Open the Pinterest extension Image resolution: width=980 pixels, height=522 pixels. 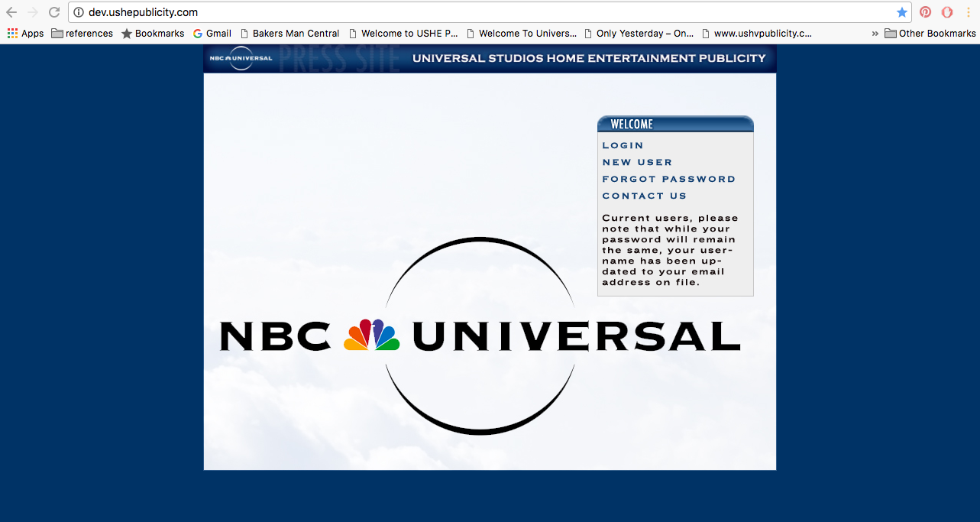(x=925, y=12)
